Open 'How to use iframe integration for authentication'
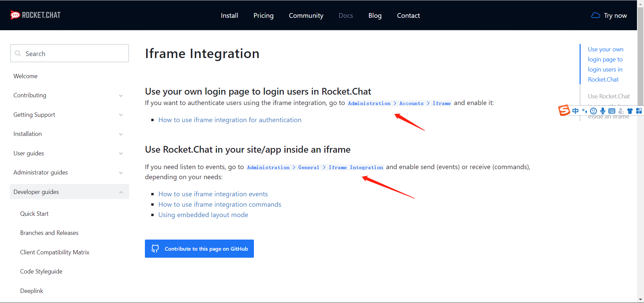The height and width of the screenshot is (303, 644). 230,120
